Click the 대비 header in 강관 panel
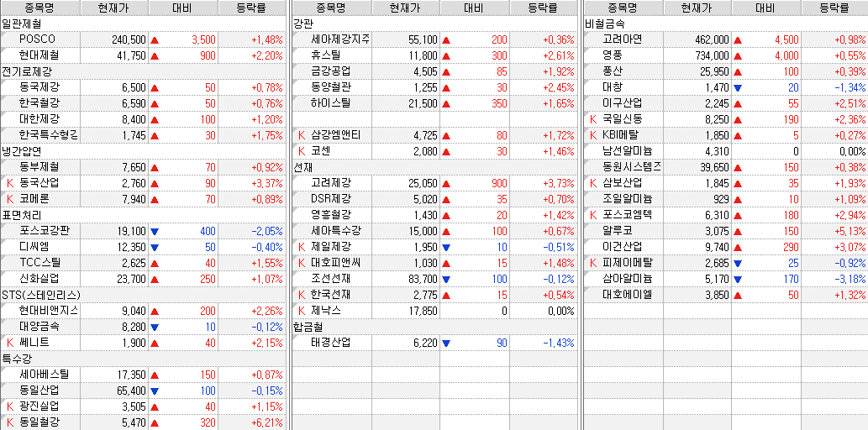This screenshot has height=430, width=868. pos(475,8)
